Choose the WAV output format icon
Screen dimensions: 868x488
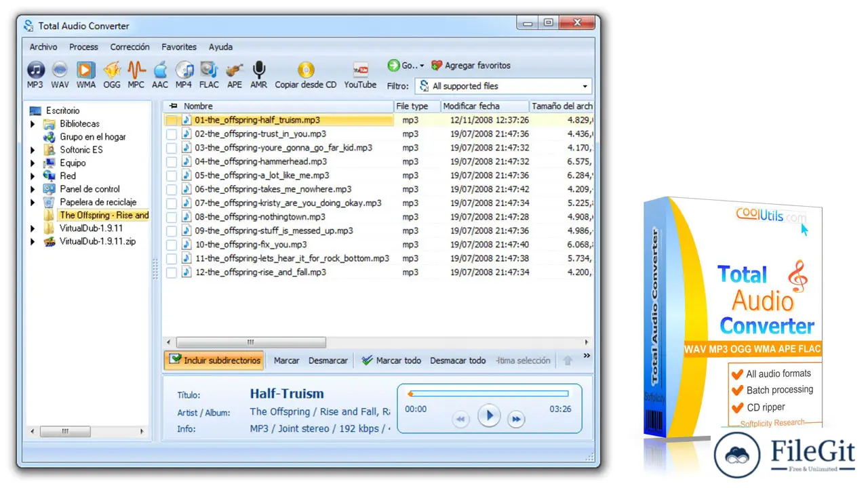tap(60, 70)
